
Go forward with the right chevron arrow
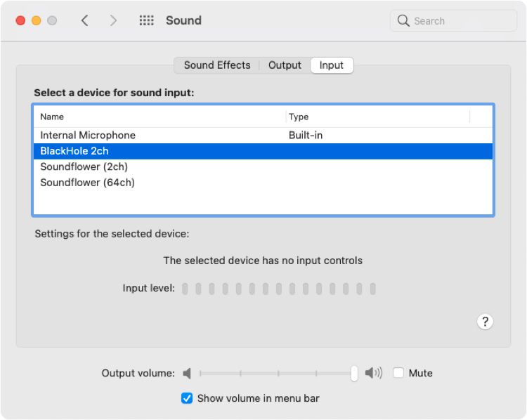point(113,20)
